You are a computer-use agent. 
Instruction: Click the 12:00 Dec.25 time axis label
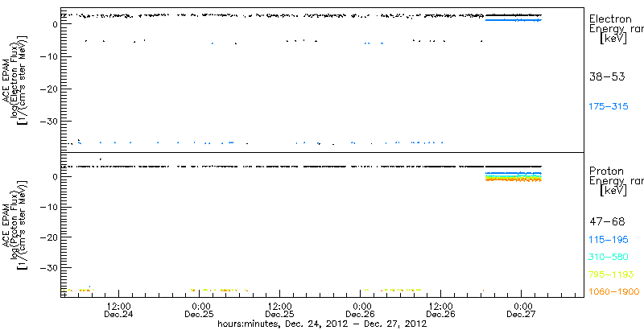tap(279, 310)
